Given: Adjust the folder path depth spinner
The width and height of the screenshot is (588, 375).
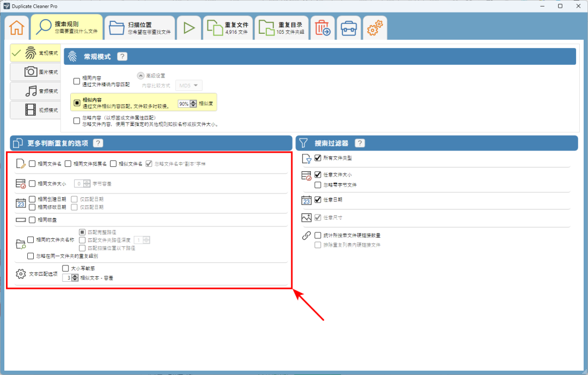Looking at the screenshot, I should (x=146, y=240).
